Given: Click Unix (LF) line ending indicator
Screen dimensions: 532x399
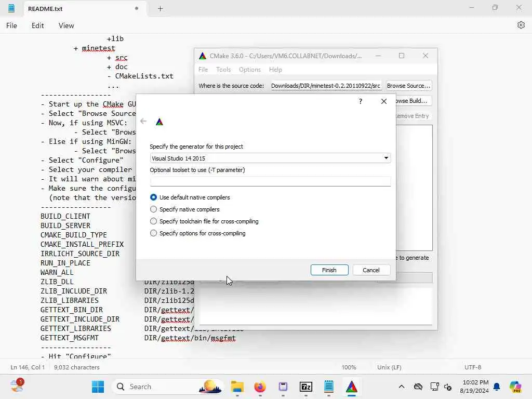Looking at the screenshot, I should pos(389,367).
